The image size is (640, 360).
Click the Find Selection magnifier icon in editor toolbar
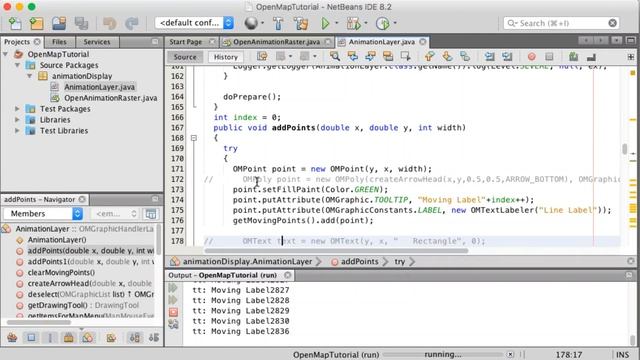[x=335, y=56]
